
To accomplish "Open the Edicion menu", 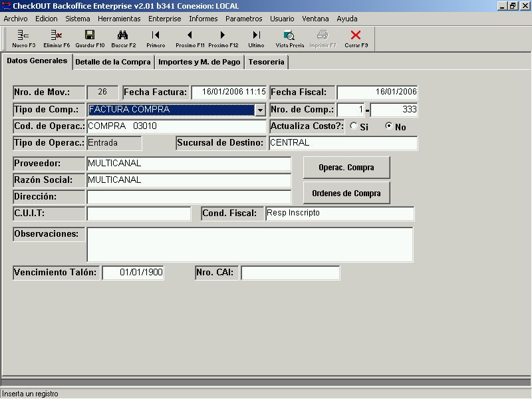I will tap(47, 19).
